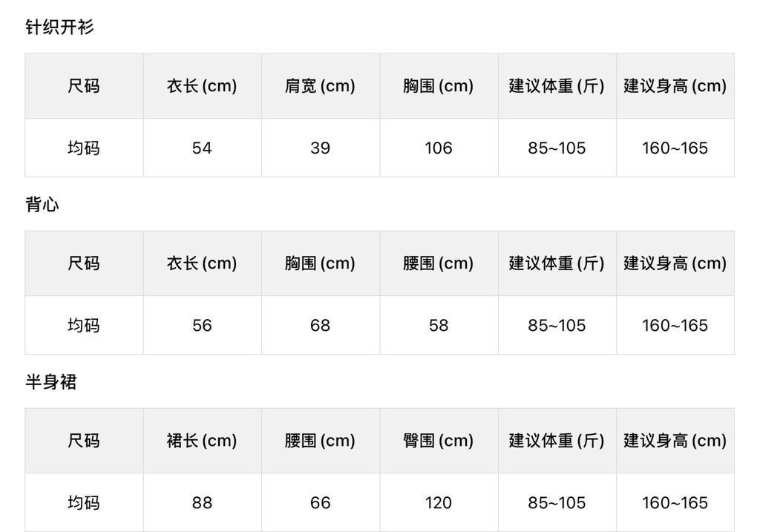This screenshot has width=760, height=532.
Task: Select the vest waist value 58
Action: 438,326
